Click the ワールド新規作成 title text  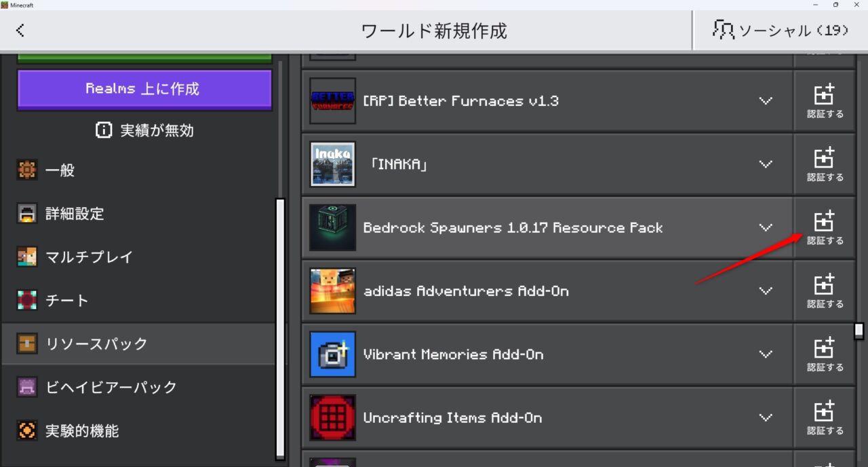(434, 31)
